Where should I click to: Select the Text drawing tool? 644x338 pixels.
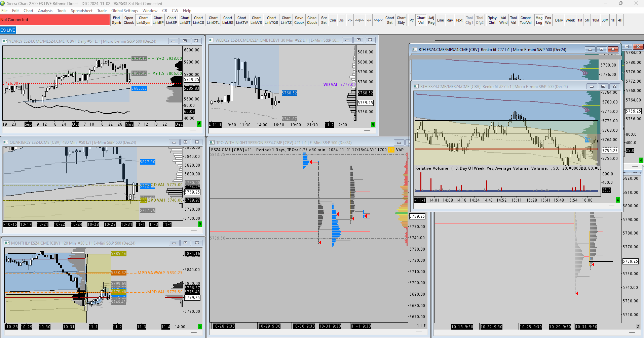tap(459, 20)
